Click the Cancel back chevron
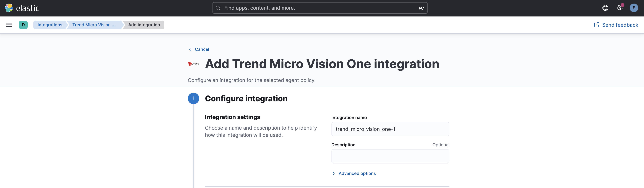Image resolution: width=644 pixels, height=188 pixels. (190, 49)
